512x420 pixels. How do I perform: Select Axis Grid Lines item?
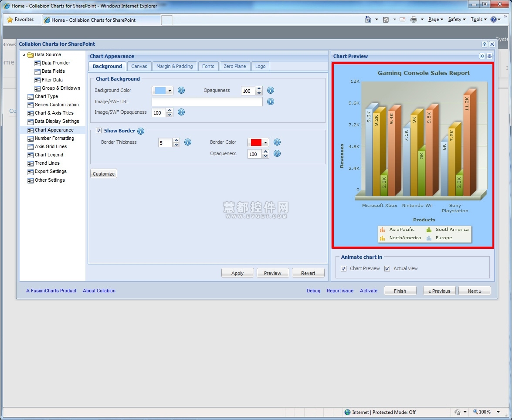click(51, 147)
